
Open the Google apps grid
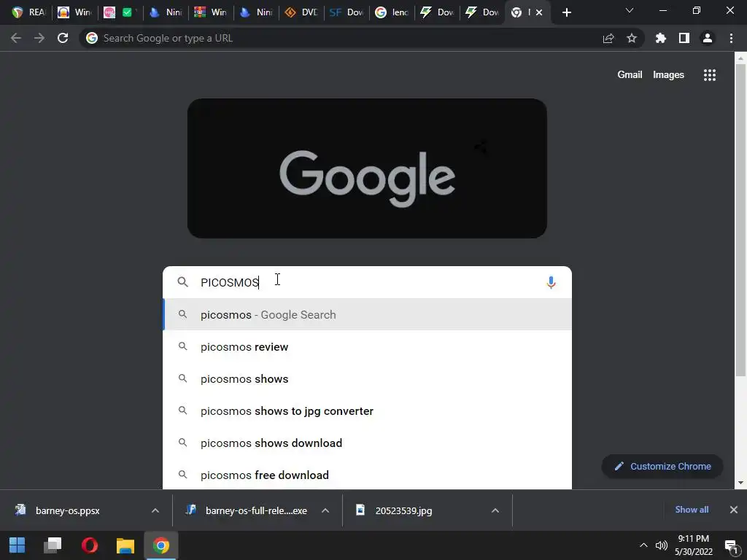[x=710, y=75]
